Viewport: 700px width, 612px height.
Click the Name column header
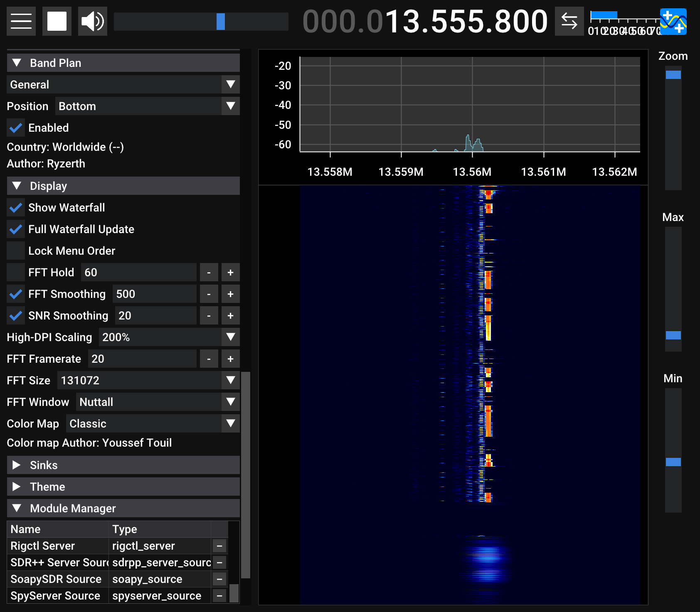58,529
